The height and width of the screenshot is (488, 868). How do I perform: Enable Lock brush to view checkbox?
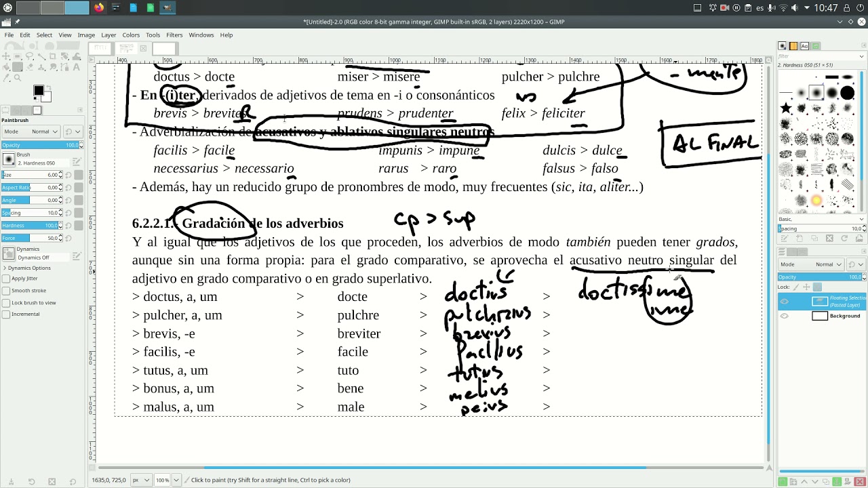pos(6,302)
